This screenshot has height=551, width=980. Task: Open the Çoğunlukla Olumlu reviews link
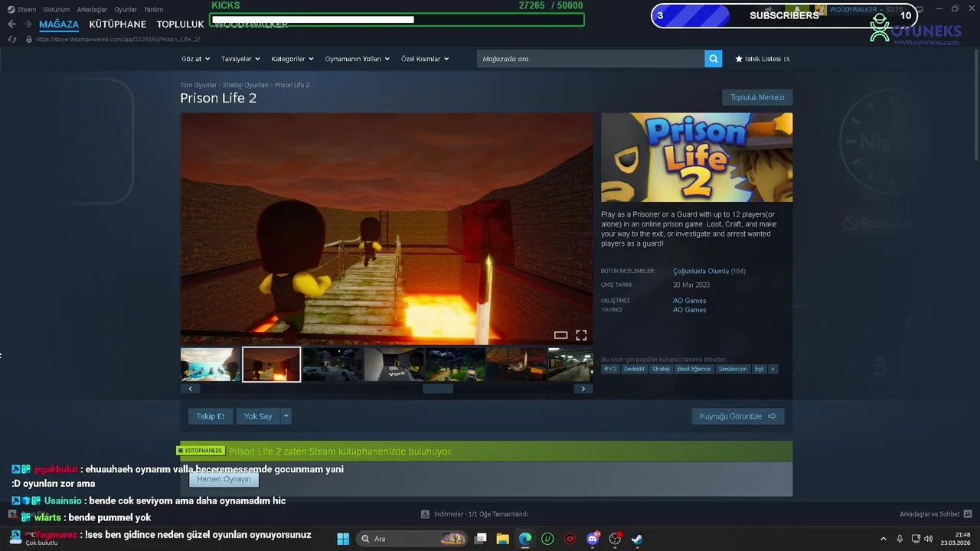[701, 271]
